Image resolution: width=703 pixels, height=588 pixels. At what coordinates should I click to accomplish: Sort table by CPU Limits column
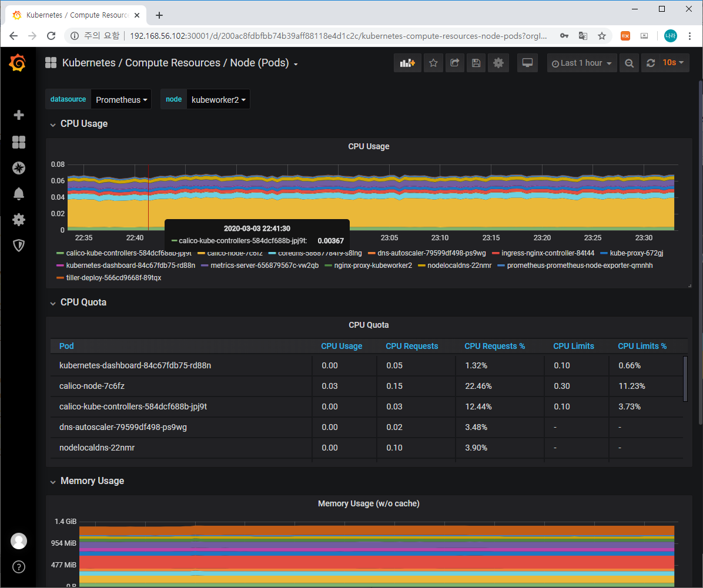point(574,346)
